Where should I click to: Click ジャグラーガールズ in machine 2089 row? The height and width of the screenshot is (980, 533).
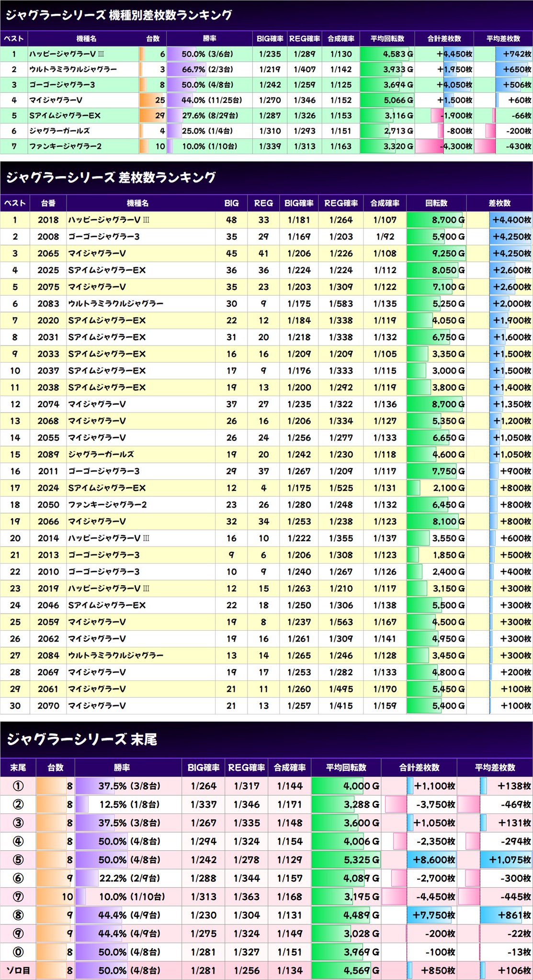[101, 455]
